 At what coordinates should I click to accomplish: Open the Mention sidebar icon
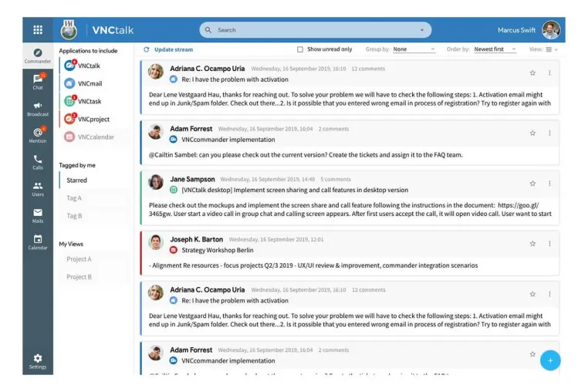[x=38, y=135]
